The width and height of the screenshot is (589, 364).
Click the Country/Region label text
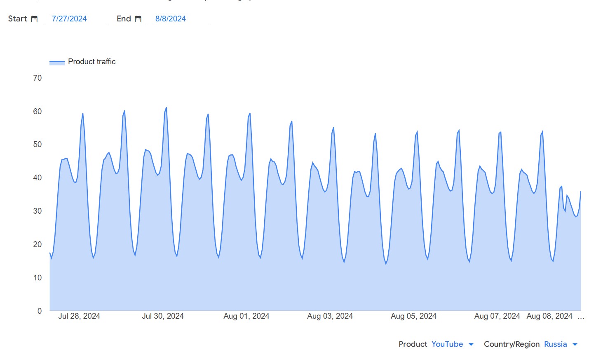point(512,344)
